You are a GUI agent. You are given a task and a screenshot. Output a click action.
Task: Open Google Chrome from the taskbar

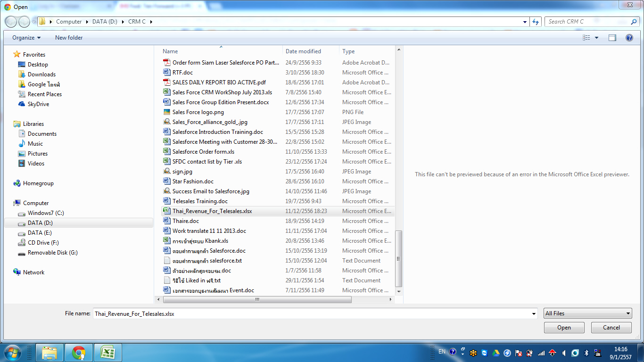click(x=79, y=353)
